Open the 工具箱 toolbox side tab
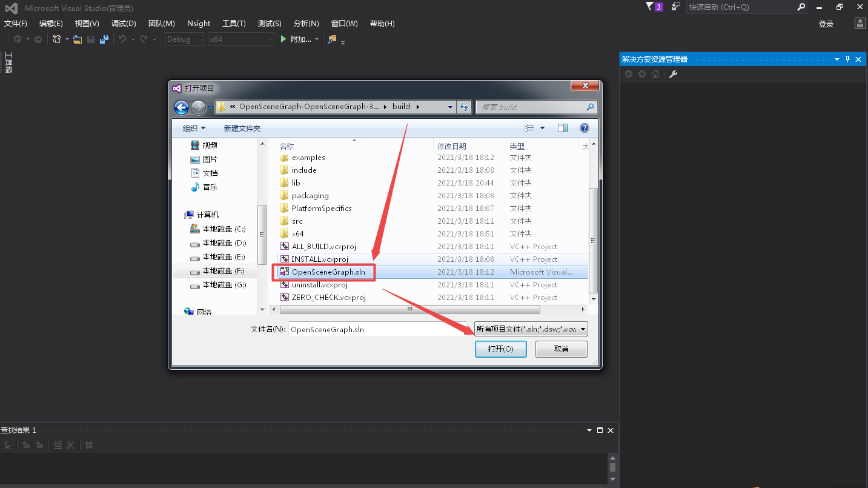Image resolution: width=868 pixels, height=488 pixels. pos(8,62)
